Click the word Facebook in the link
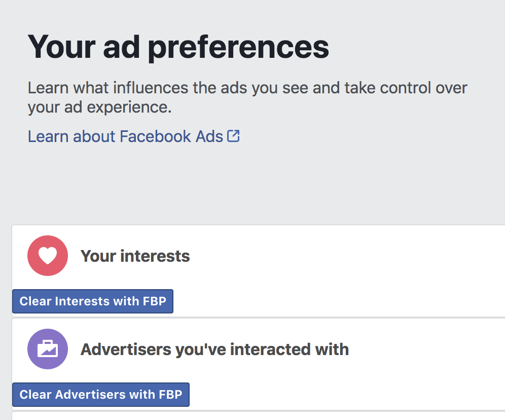 pos(155,136)
